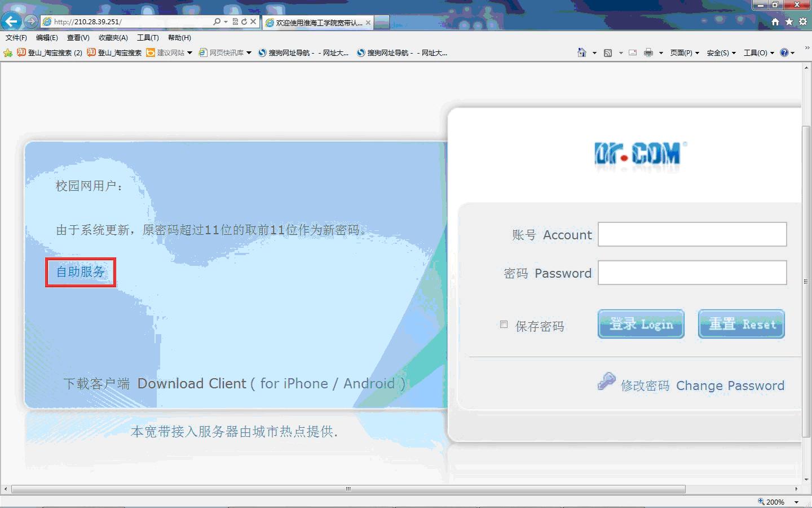
Task: Click the vertical scrollbar up arrow
Action: (806, 67)
